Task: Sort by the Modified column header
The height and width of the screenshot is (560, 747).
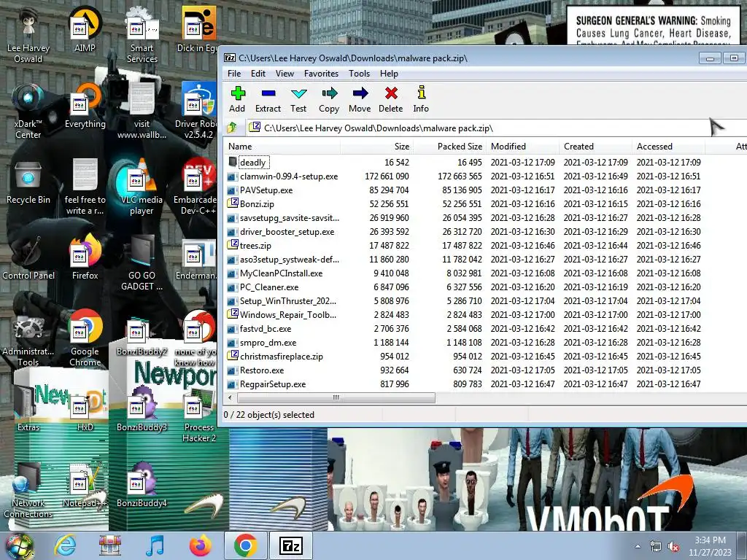Action: (522, 146)
